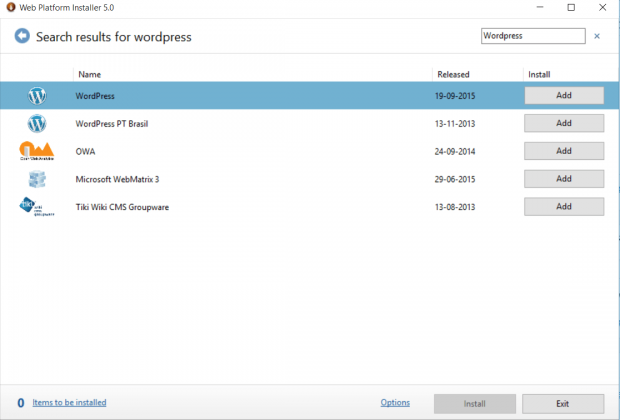The image size is (620, 420).
Task: Click release date 24-09-2014
Action: pyautogui.click(x=455, y=151)
